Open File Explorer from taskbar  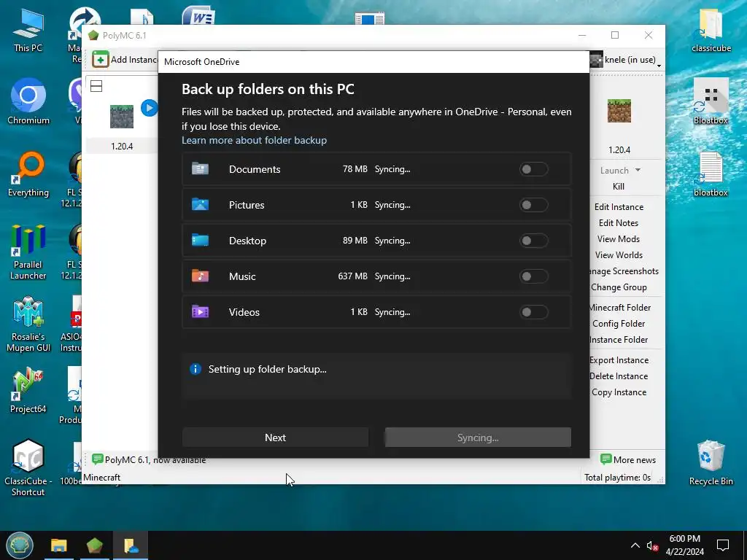(x=59, y=545)
